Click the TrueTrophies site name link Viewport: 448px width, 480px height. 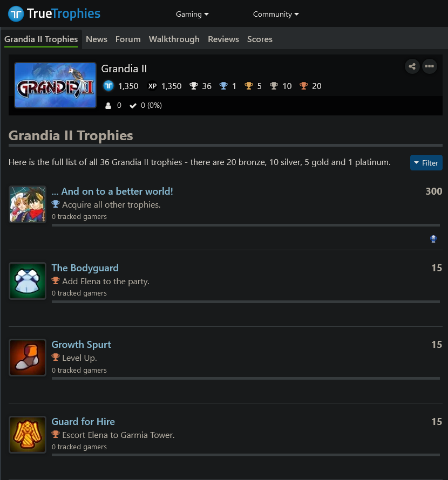(x=64, y=14)
